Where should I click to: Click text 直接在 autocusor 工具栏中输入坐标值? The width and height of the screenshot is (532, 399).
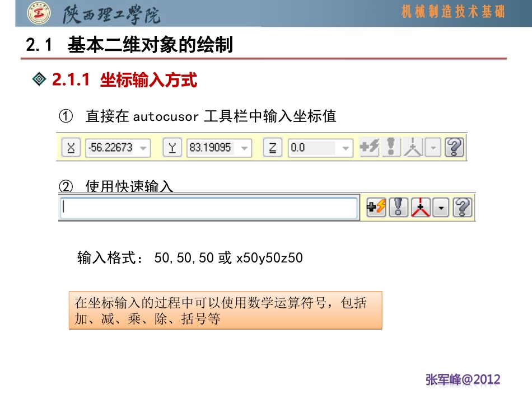pos(211,116)
